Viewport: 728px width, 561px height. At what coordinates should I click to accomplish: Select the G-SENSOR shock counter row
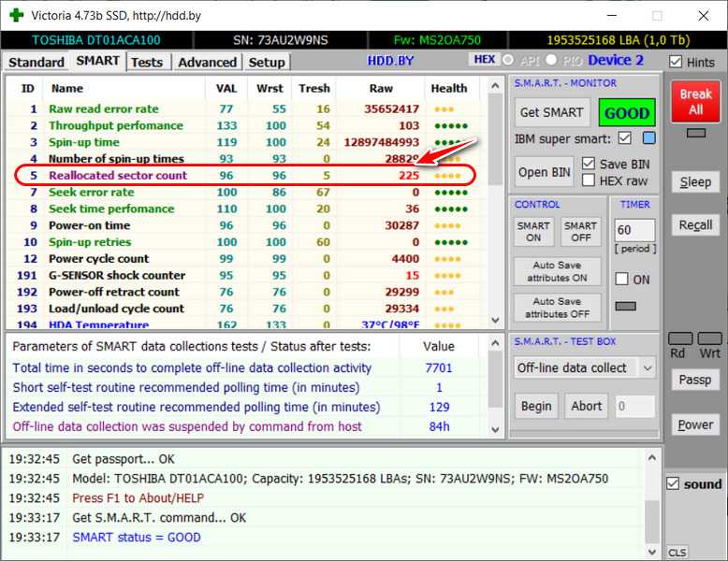[246, 275]
